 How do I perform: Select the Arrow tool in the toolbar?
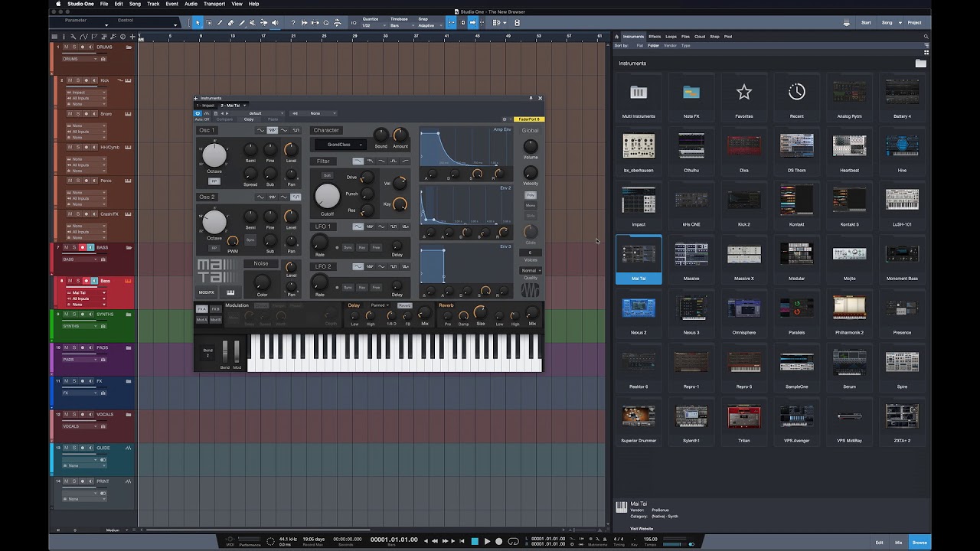click(x=198, y=23)
